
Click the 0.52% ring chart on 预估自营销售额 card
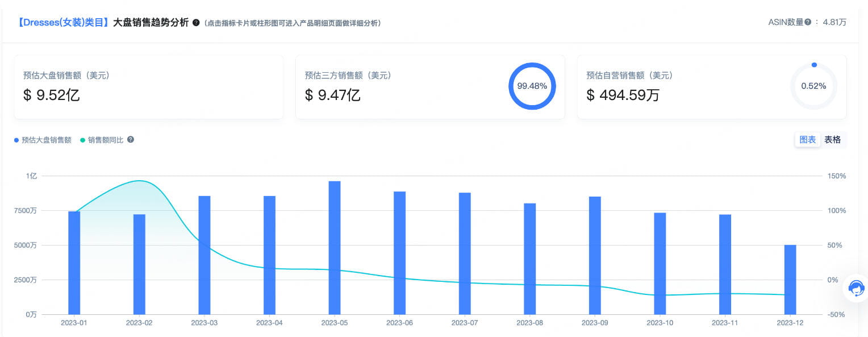813,86
